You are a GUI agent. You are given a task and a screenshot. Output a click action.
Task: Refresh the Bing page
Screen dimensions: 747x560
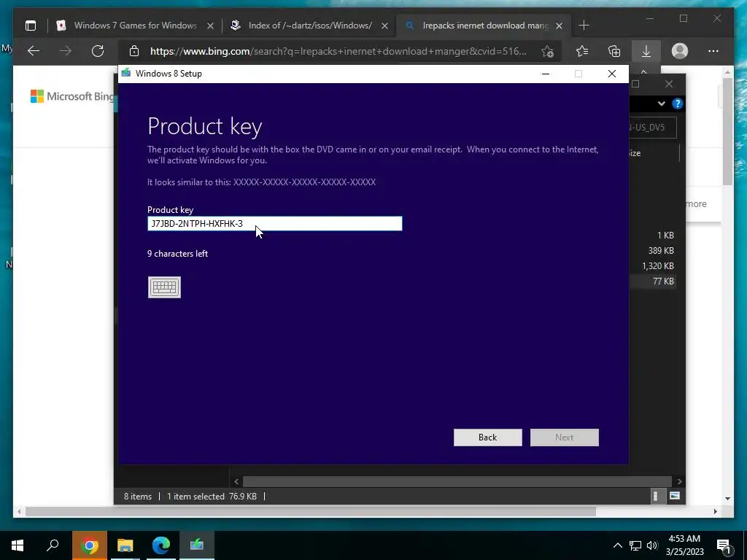pyautogui.click(x=98, y=51)
